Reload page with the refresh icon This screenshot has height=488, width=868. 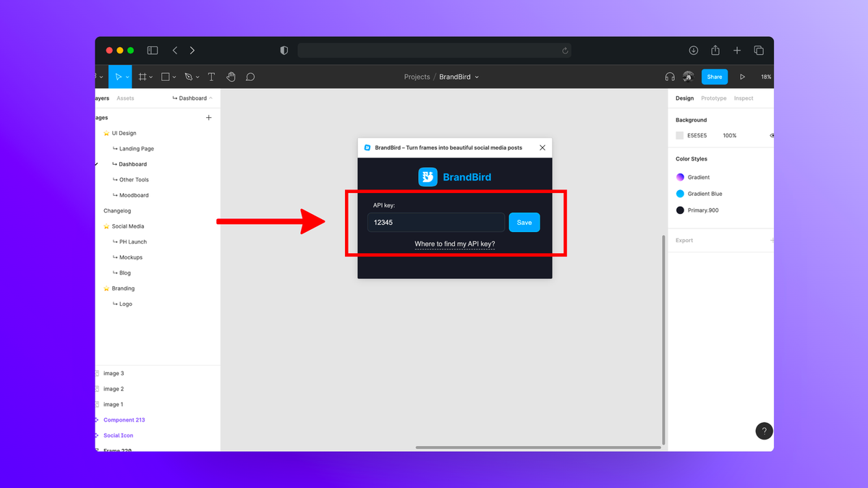[x=565, y=51]
